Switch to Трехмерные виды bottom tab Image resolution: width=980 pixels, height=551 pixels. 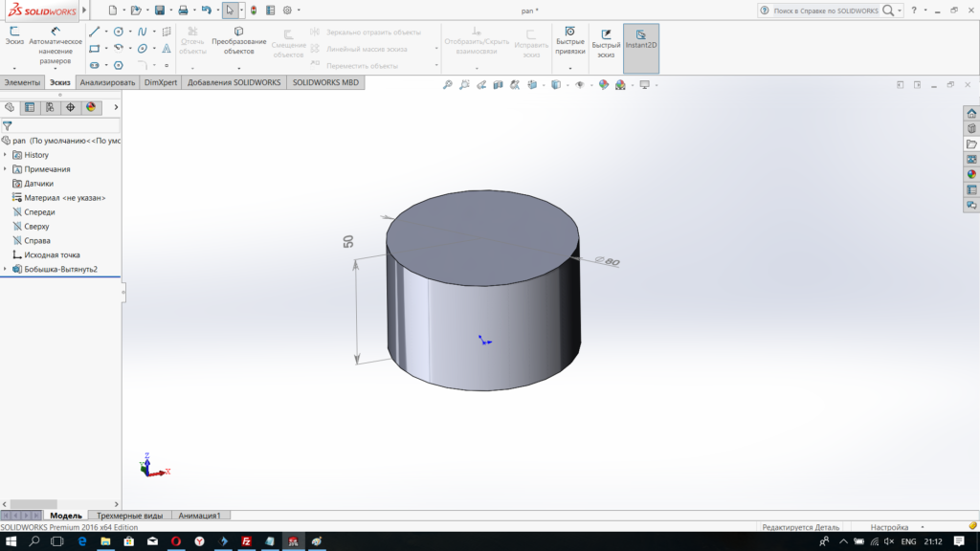pos(129,516)
